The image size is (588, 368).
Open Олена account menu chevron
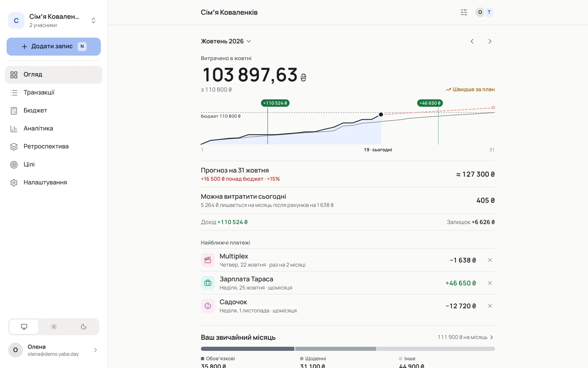tap(96, 350)
